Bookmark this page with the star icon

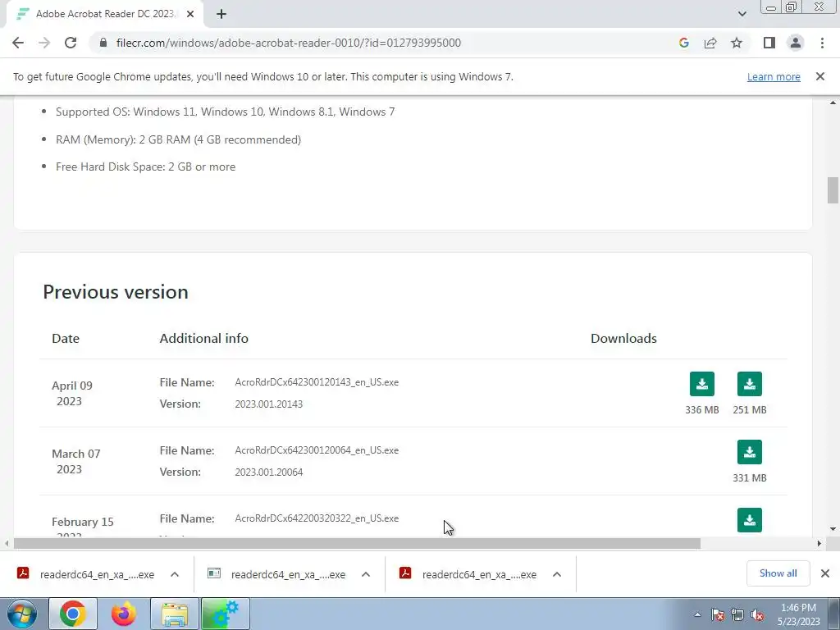pos(737,43)
